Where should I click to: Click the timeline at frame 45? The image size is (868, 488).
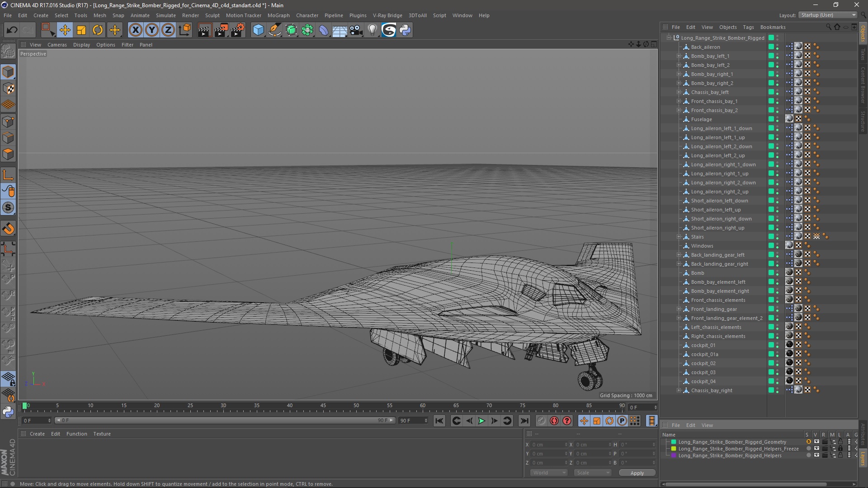click(x=323, y=407)
